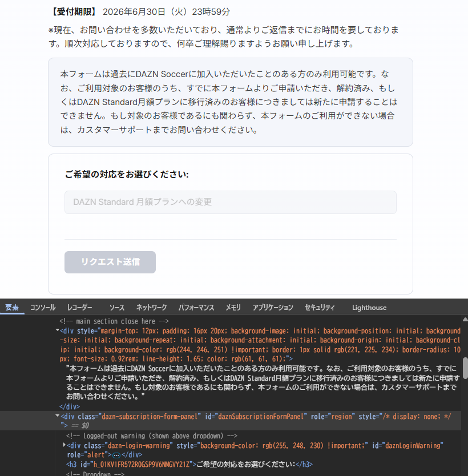This screenshot has width=468, height=476.
Task: Switch to the アプリケーション tab
Action: 273,308
